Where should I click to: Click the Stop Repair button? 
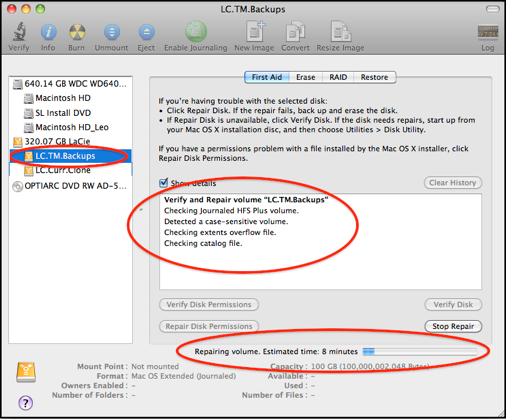(x=453, y=326)
